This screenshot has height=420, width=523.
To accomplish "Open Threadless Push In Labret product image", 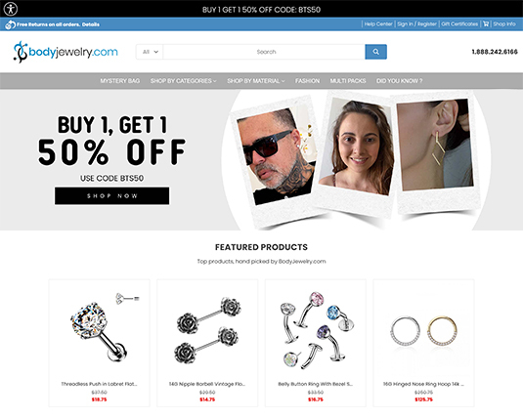I will coord(100,328).
